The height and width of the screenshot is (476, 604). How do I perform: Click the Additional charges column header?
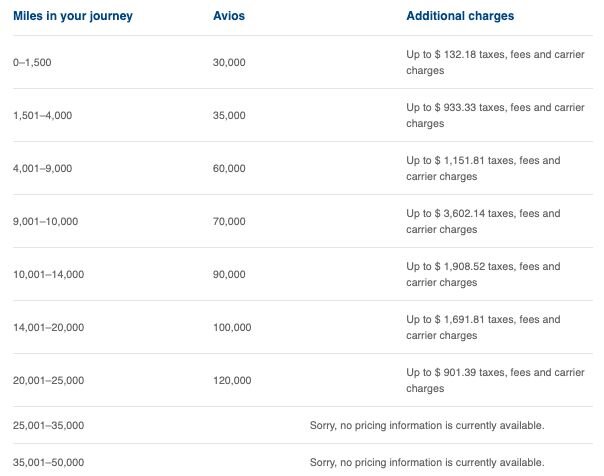460,16
